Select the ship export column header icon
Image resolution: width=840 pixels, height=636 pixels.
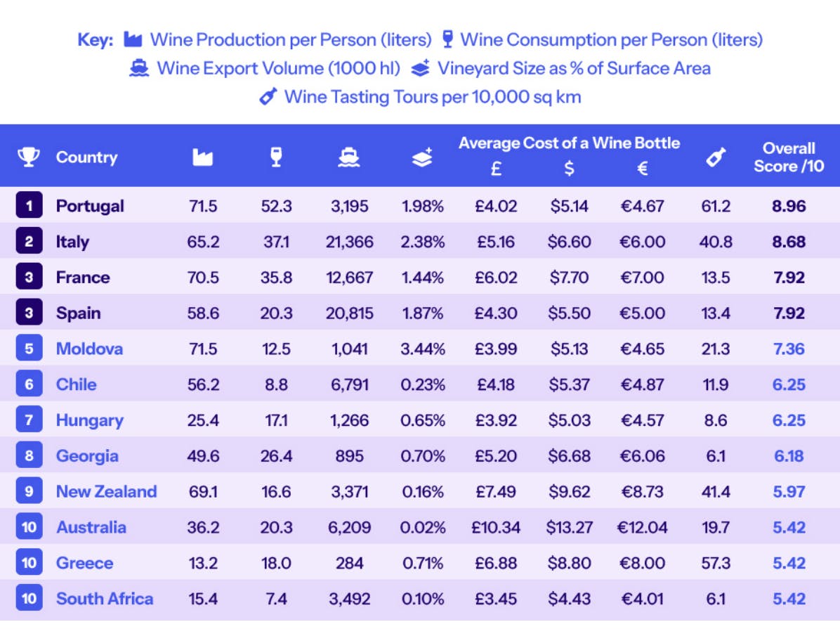tap(349, 157)
